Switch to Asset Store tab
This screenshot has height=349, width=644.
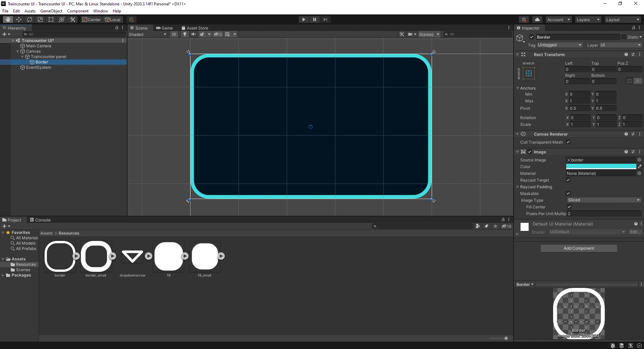coord(195,28)
